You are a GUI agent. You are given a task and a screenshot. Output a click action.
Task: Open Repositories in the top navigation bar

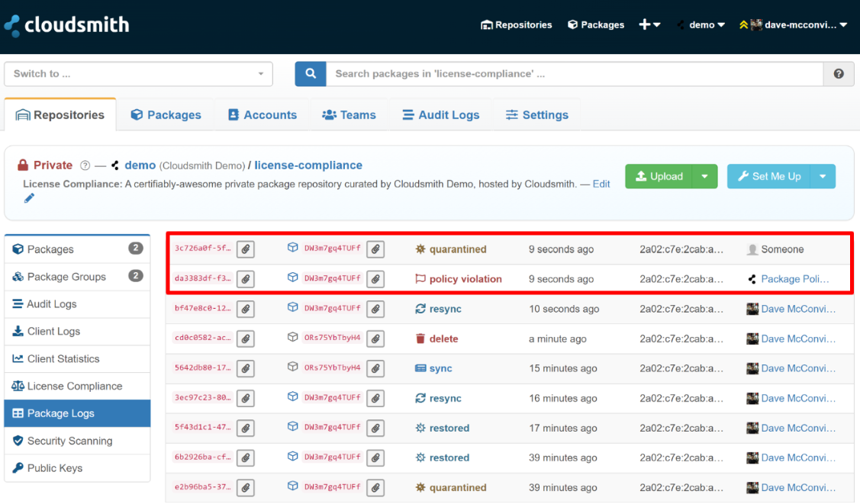tap(516, 24)
